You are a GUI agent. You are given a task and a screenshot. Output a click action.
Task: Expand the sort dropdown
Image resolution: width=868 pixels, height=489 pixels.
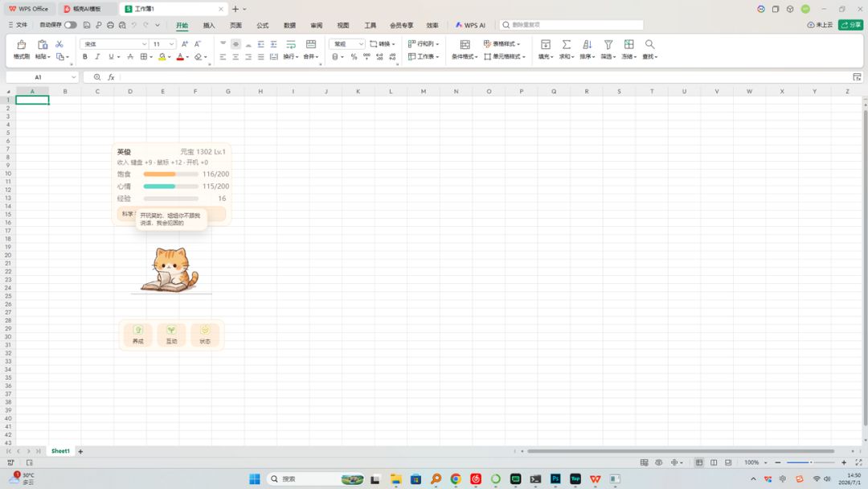point(593,57)
